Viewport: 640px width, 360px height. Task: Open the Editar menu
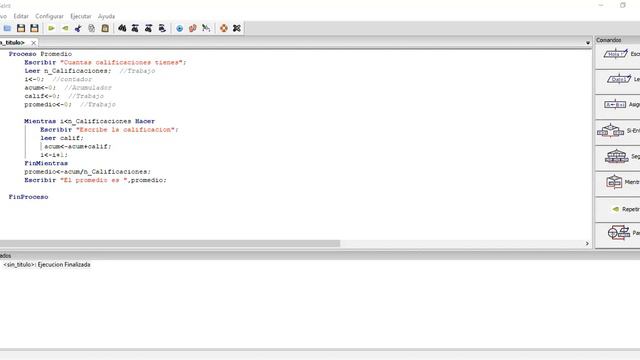click(21, 16)
